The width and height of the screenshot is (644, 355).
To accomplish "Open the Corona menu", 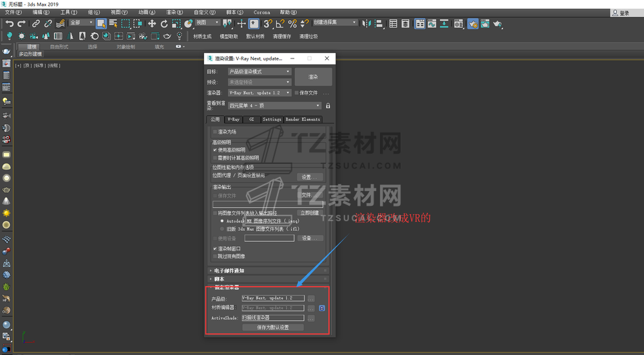I will 261,12.
